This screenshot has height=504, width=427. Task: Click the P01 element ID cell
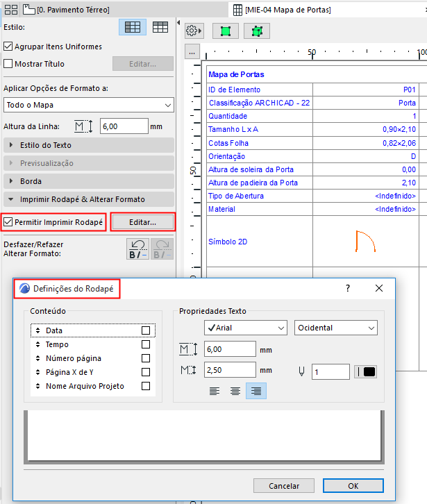click(x=366, y=90)
